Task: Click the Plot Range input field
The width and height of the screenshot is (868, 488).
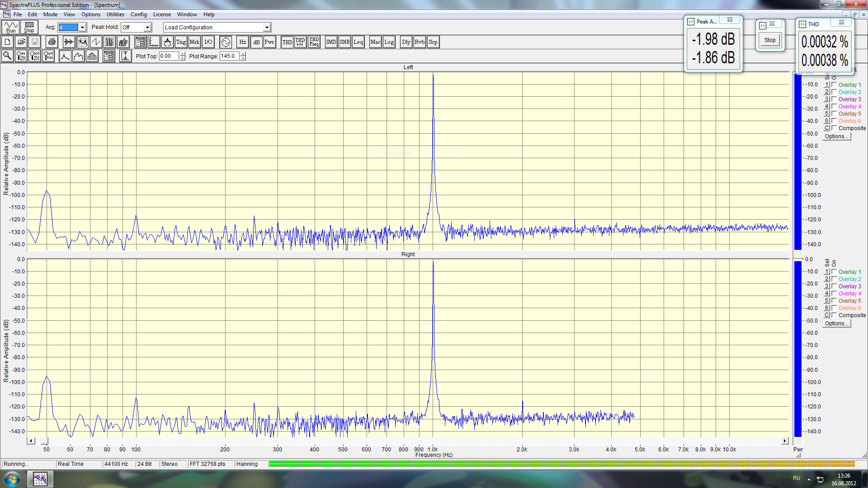Action: (229, 56)
